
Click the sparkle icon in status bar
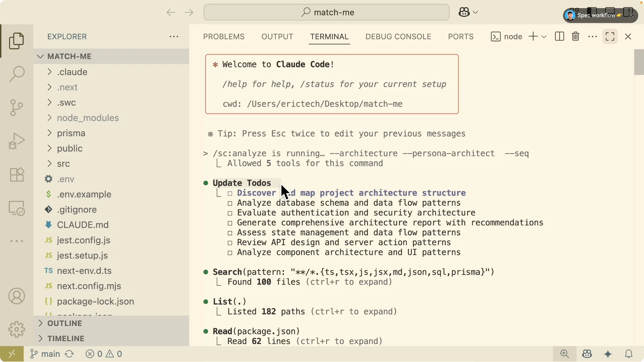608,354
